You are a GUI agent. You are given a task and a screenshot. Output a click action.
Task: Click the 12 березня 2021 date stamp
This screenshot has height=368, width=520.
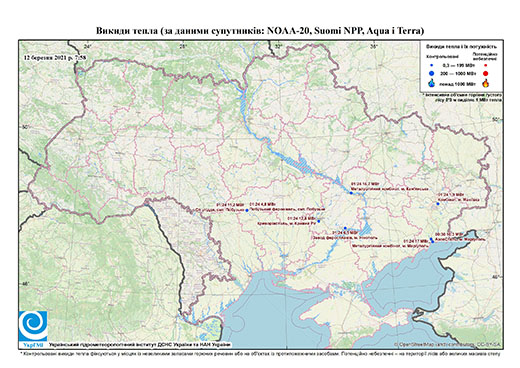point(55,57)
